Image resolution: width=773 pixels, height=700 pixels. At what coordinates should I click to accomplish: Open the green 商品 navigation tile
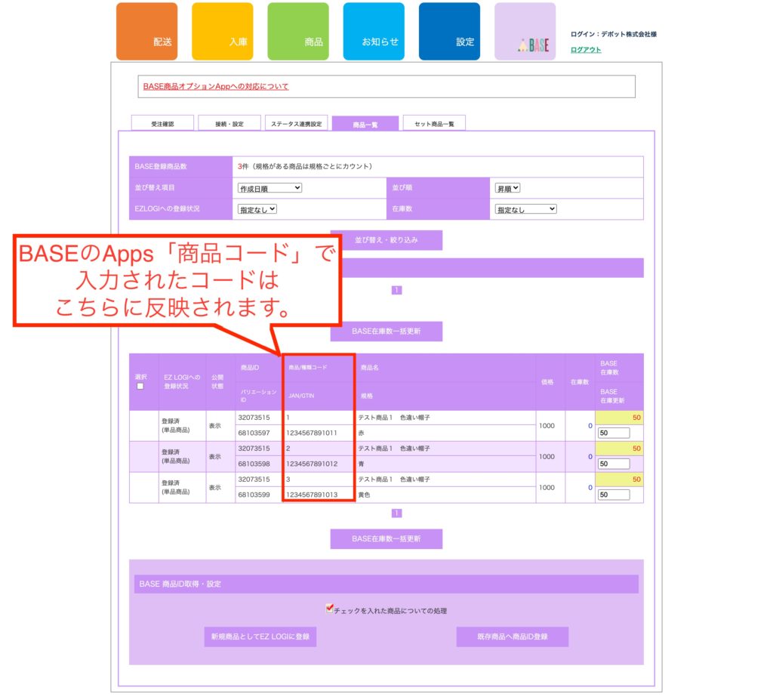pos(297,32)
